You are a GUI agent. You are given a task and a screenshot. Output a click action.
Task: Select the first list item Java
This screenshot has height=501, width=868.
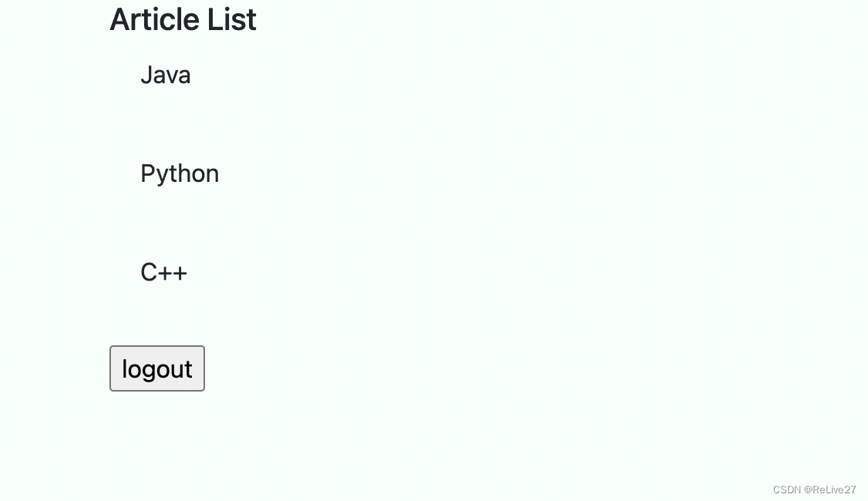pos(165,75)
